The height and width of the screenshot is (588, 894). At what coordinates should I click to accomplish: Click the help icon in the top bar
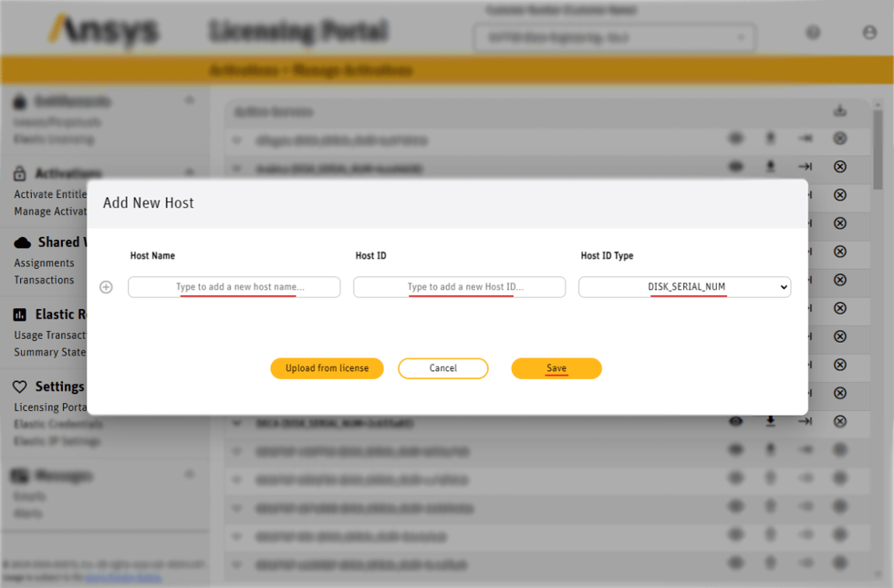[x=812, y=32]
